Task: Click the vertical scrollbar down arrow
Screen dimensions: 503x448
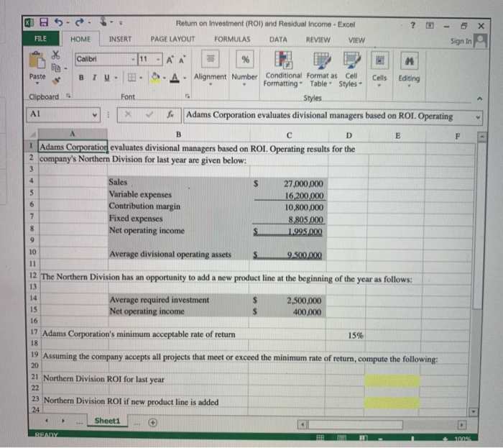Action: click(x=474, y=412)
